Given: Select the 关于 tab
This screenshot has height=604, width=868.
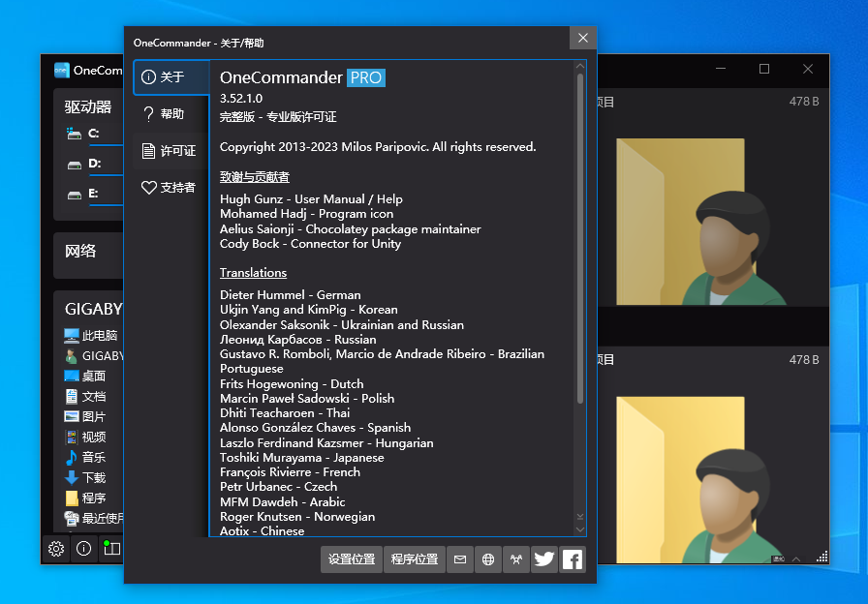Looking at the screenshot, I should (x=170, y=77).
